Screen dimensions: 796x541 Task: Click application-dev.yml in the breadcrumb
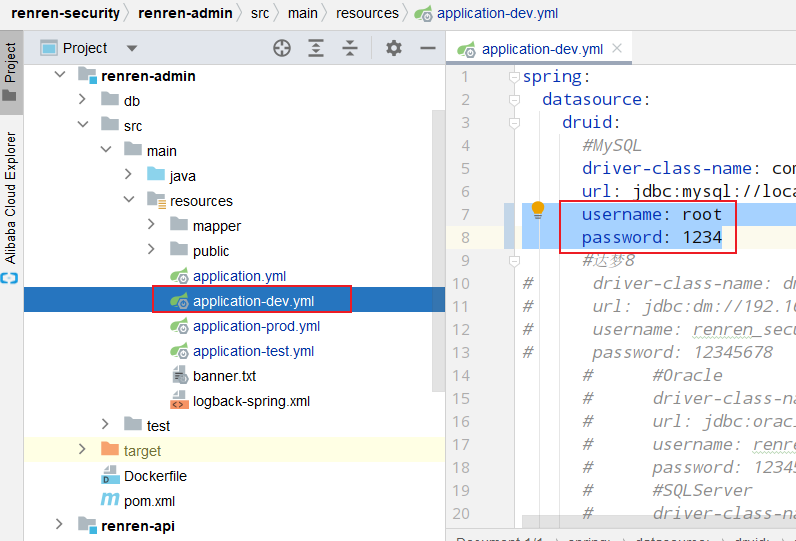tap(498, 13)
